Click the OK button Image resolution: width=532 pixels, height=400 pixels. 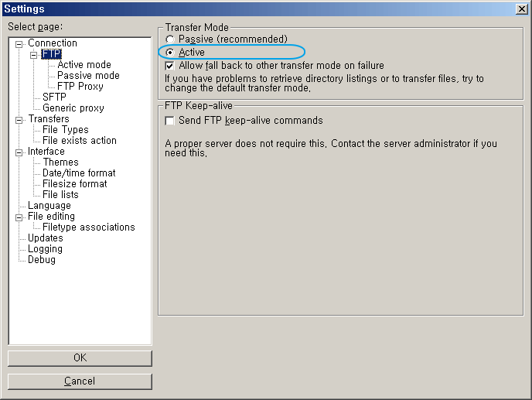(x=80, y=358)
